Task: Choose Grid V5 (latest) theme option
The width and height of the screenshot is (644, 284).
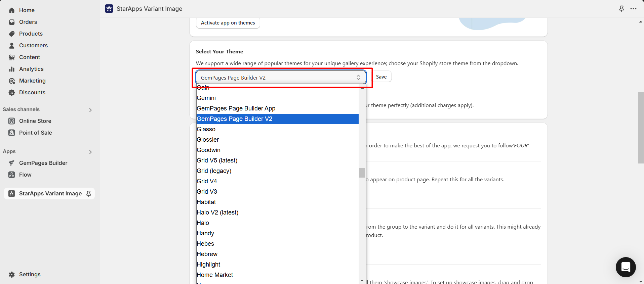Action: click(x=217, y=160)
